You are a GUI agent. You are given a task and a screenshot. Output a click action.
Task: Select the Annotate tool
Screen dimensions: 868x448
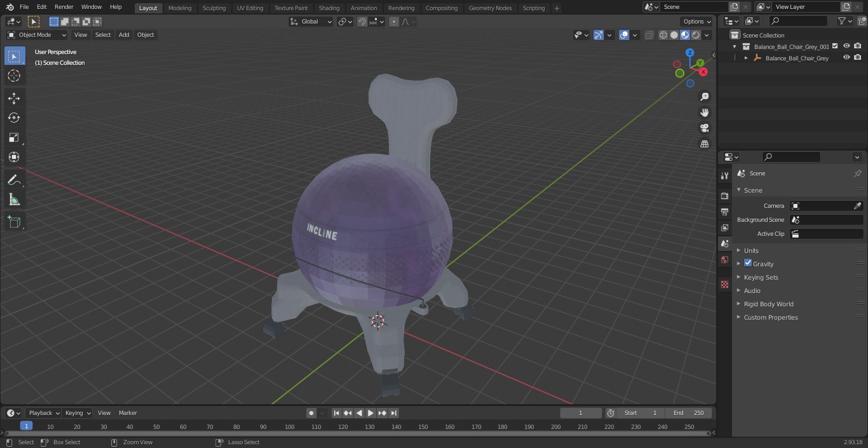pyautogui.click(x=14, y=180)
